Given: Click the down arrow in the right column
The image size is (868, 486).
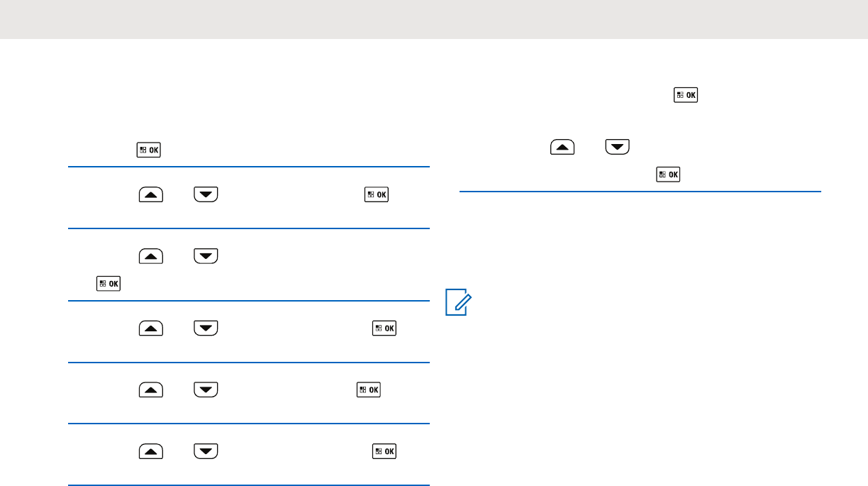Looking at the screenshot, I should [617, 148].
